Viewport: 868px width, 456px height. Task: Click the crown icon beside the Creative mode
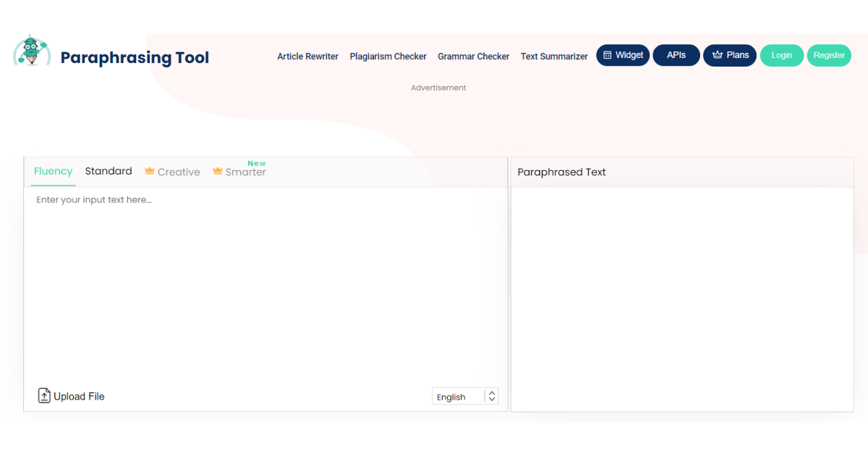click(150, 172)
